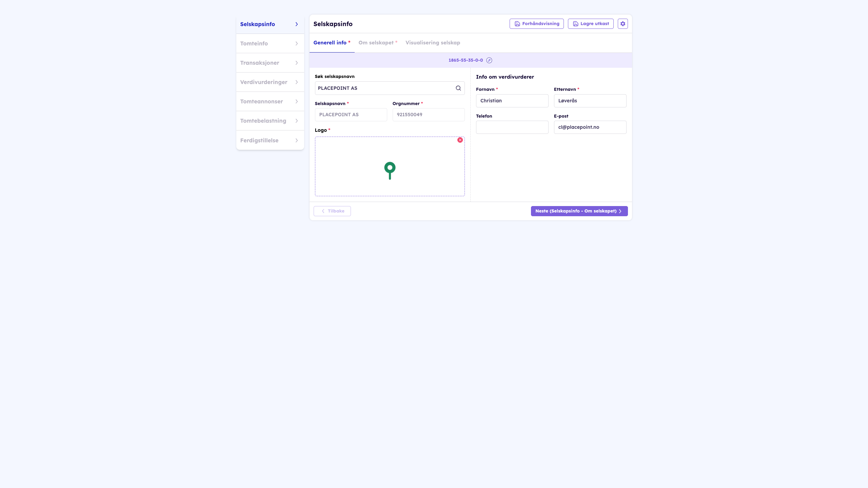Open Transaksjoner sidebar section
This screenshot has height=488, width=868.
point(270,63)
